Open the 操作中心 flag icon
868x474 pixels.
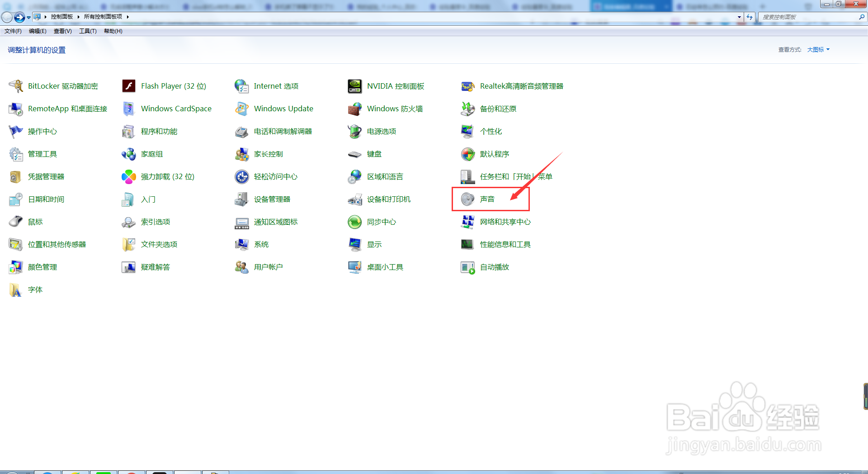tap(16, 131)
